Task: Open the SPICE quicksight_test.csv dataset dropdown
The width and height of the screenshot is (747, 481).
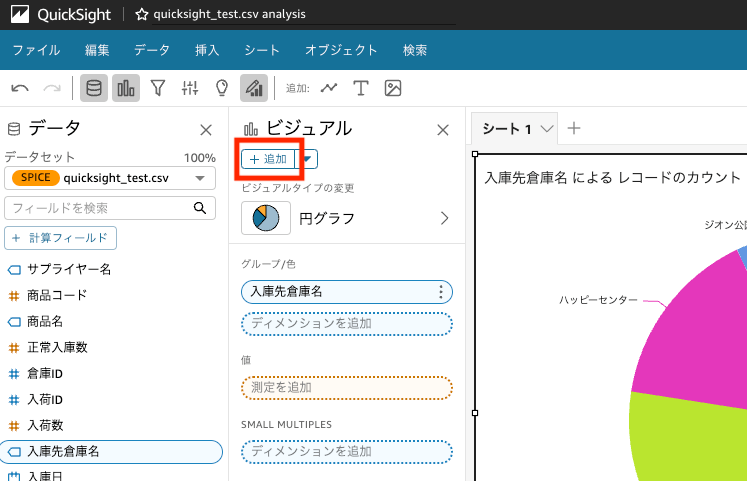Action: pyautogui.click(x=110, y=178)
